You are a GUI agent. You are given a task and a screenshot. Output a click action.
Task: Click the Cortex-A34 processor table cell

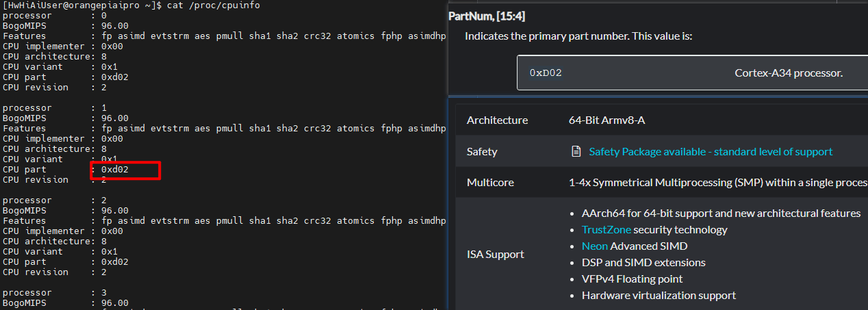coord(789,73)
